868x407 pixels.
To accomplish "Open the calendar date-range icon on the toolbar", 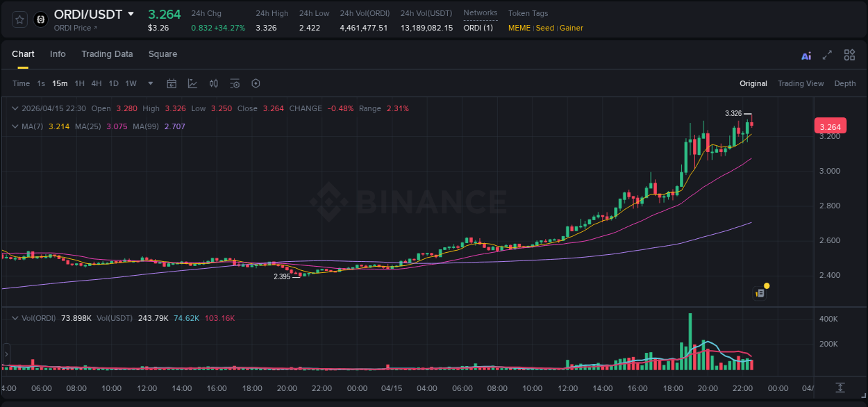I will pos(172,83).
